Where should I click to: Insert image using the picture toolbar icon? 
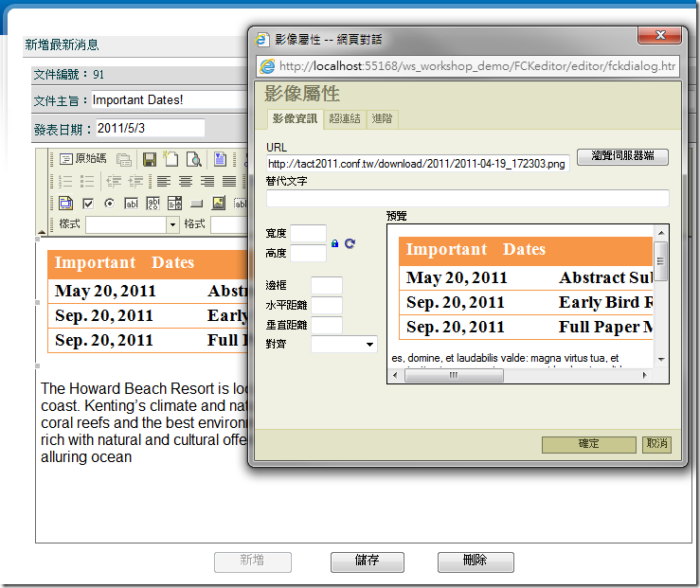coord(218,204)
